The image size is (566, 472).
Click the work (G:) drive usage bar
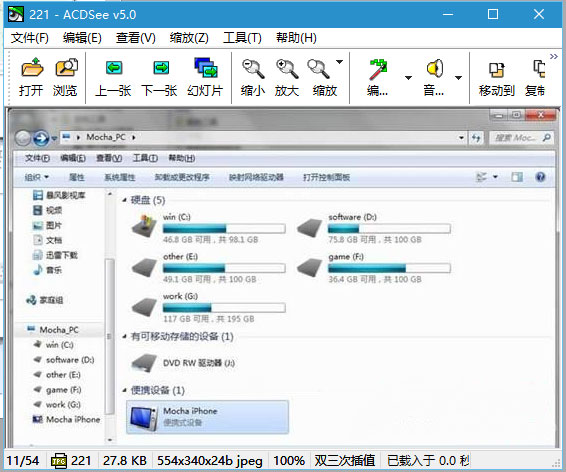(x=224, y=308)
